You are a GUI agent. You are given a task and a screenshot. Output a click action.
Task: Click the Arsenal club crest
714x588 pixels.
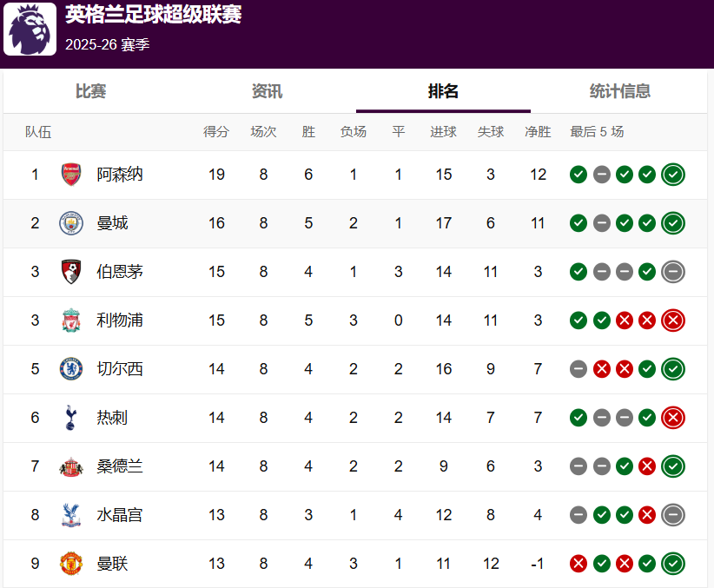pos(70,175)
